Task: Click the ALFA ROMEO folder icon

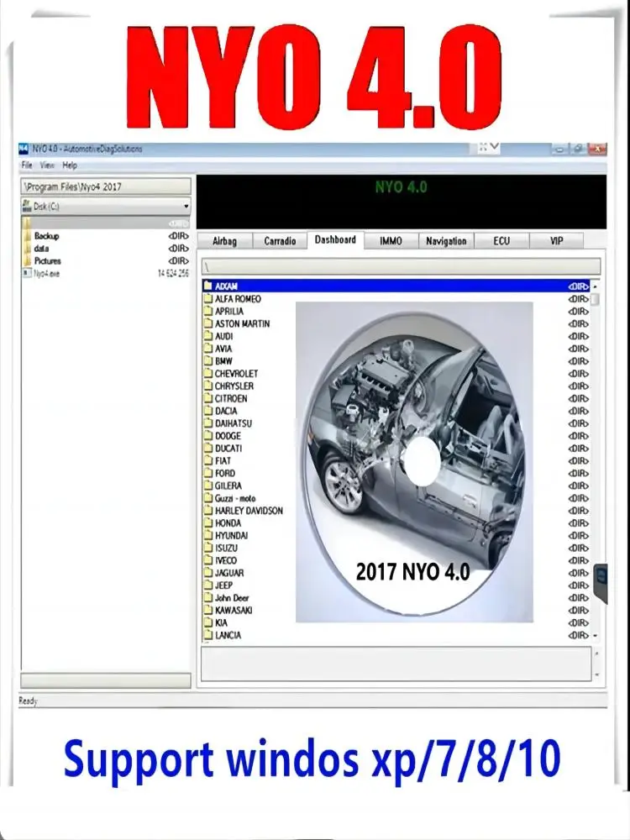Action: click(208, 298)
